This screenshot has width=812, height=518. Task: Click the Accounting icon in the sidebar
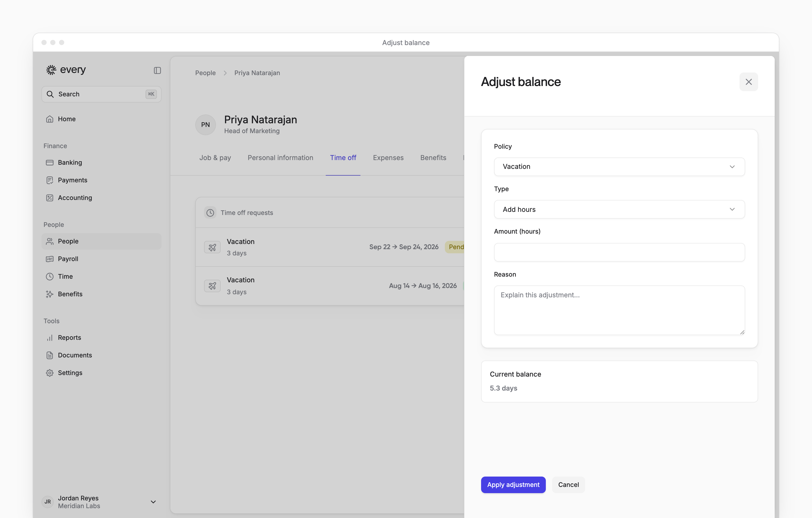(49, 198)
